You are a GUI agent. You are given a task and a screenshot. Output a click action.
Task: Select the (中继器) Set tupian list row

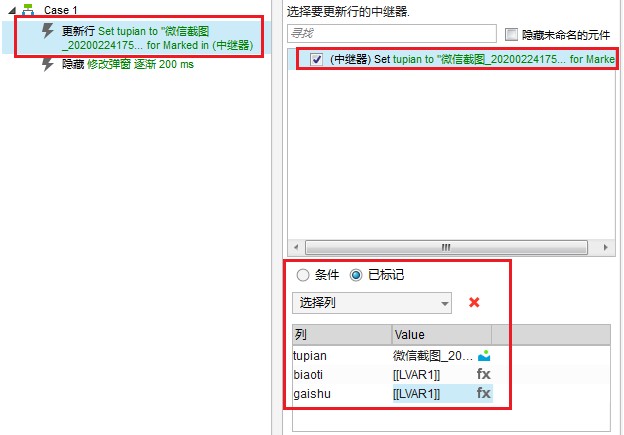(451, 59)
